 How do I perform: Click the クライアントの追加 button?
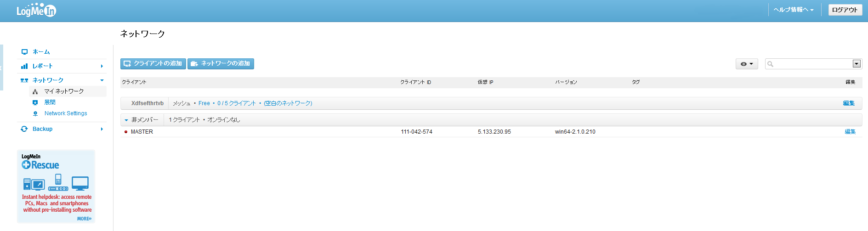153,64
